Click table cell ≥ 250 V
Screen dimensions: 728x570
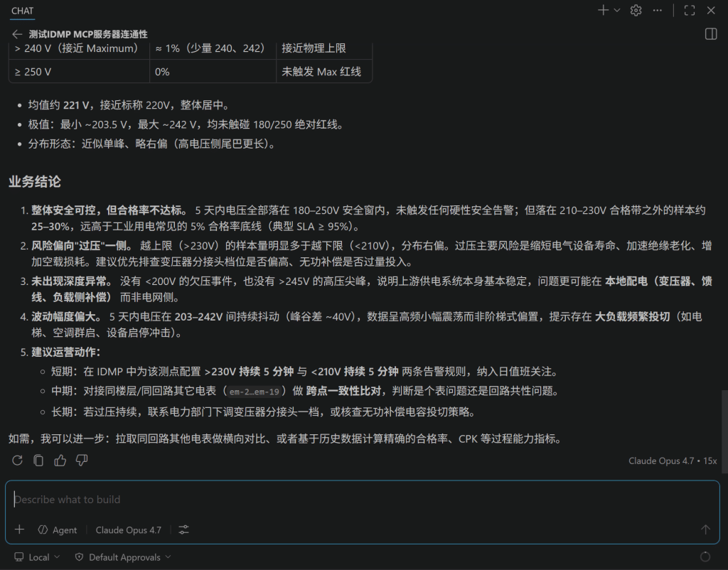tap(79, 72)
